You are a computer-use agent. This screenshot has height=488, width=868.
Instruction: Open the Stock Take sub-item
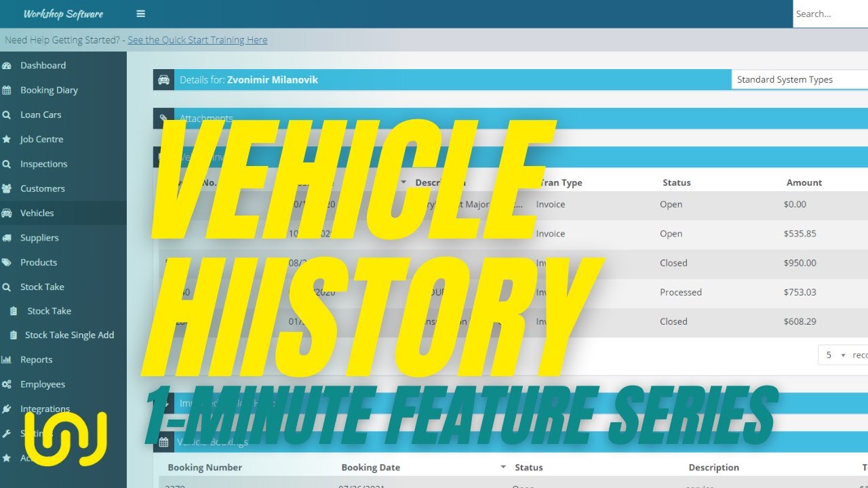click(x=49, y=311)
